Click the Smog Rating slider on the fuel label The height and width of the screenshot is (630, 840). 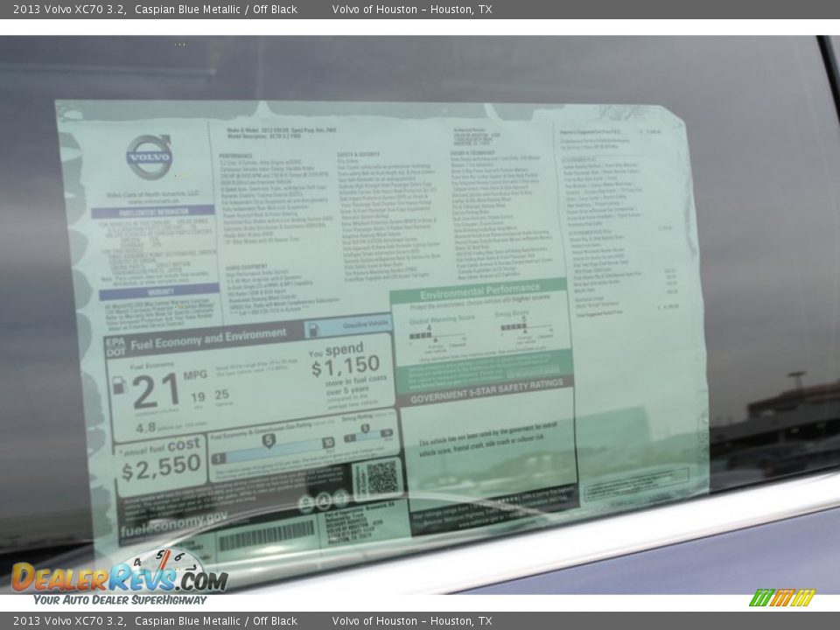tap(368, 436)
